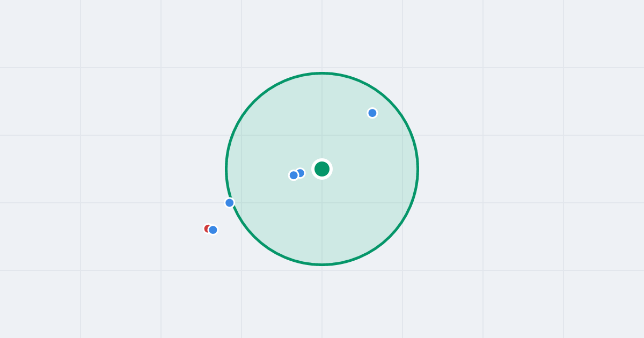Pick the red dot outside the green circle
The width and height of the screenshot is (644, 338).
(208, 229)
